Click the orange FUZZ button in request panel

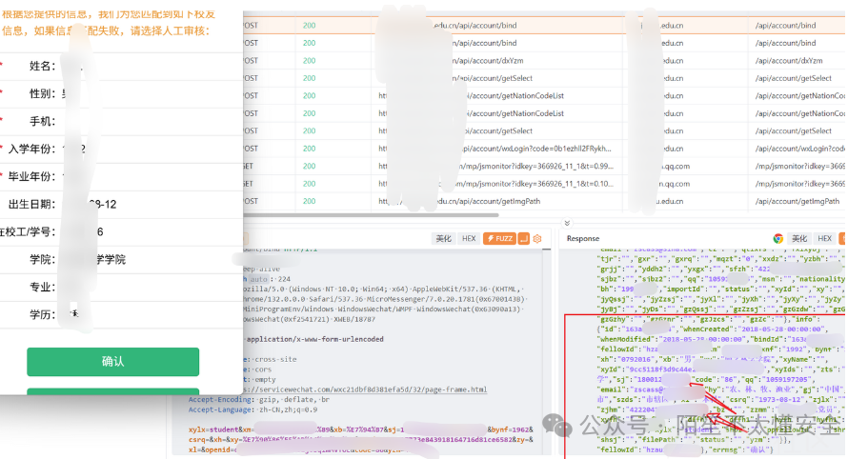pos(500,238)
